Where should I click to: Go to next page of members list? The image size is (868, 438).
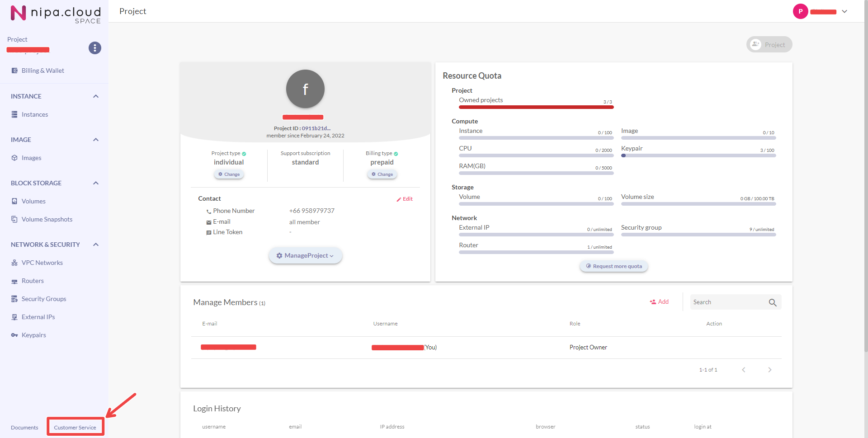[769, 370]
